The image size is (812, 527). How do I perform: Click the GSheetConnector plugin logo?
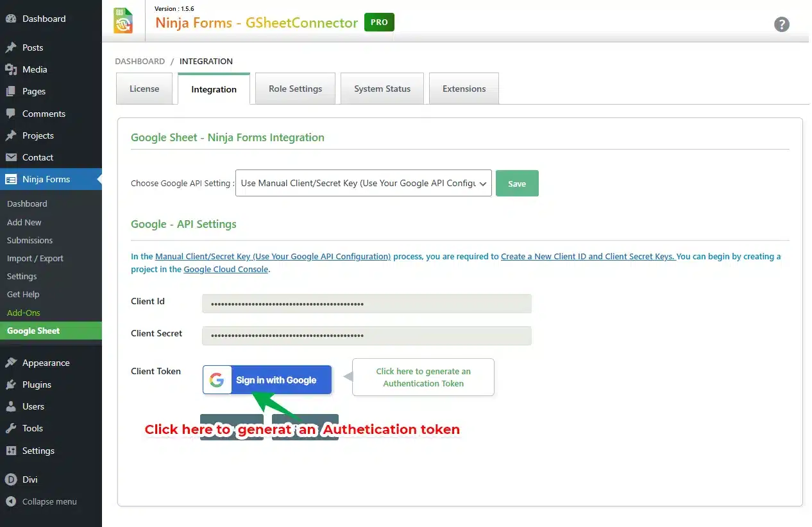[x=123, y=21]
